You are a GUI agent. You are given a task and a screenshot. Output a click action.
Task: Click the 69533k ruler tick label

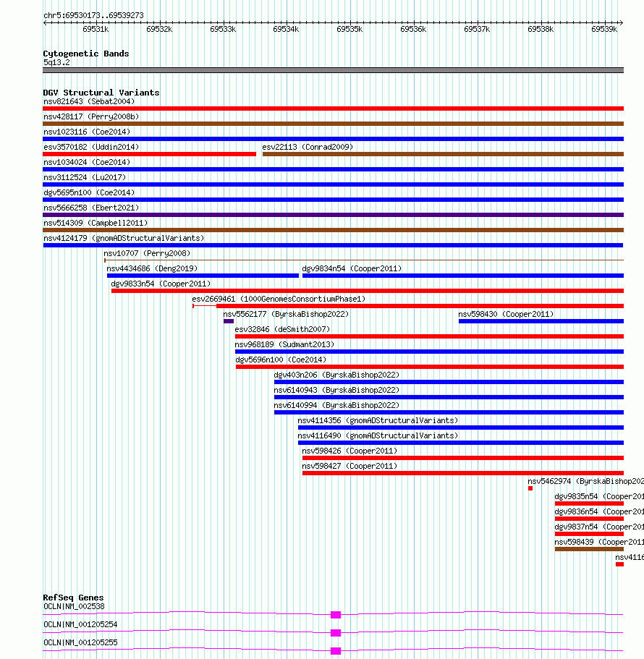223,29
